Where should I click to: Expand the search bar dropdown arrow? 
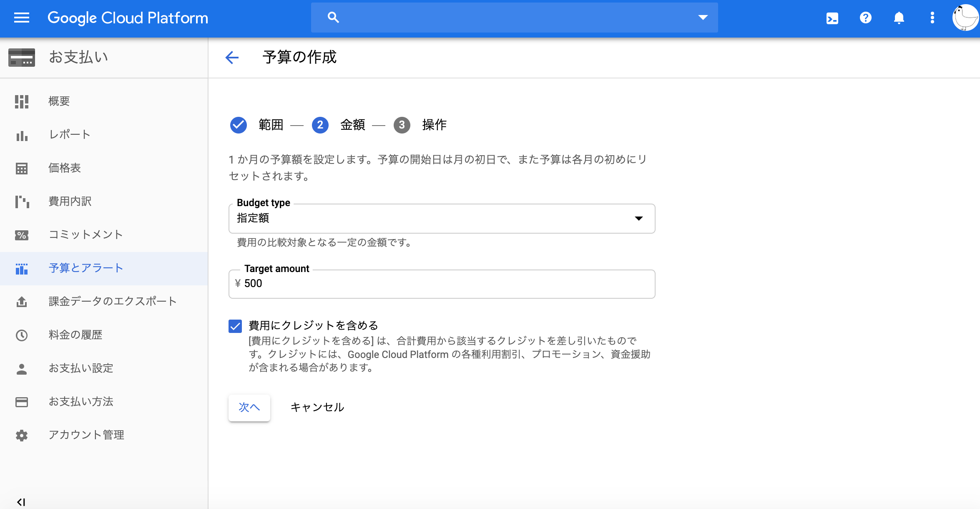coord(703,18)
